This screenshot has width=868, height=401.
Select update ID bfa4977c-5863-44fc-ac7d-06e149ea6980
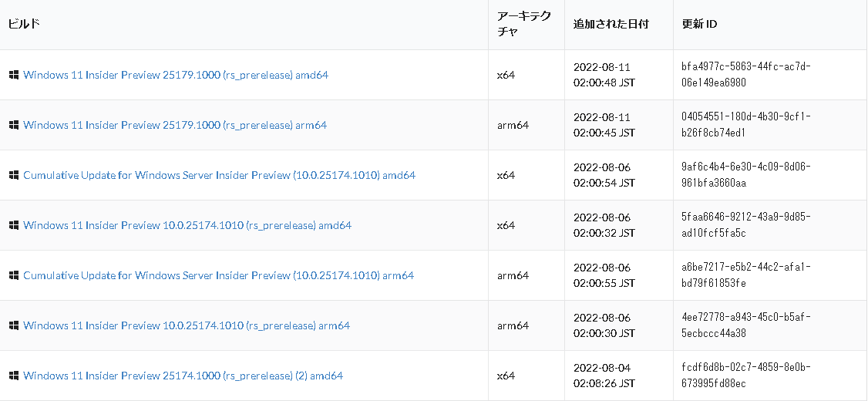pyautogui.click(x=746, y=75)
